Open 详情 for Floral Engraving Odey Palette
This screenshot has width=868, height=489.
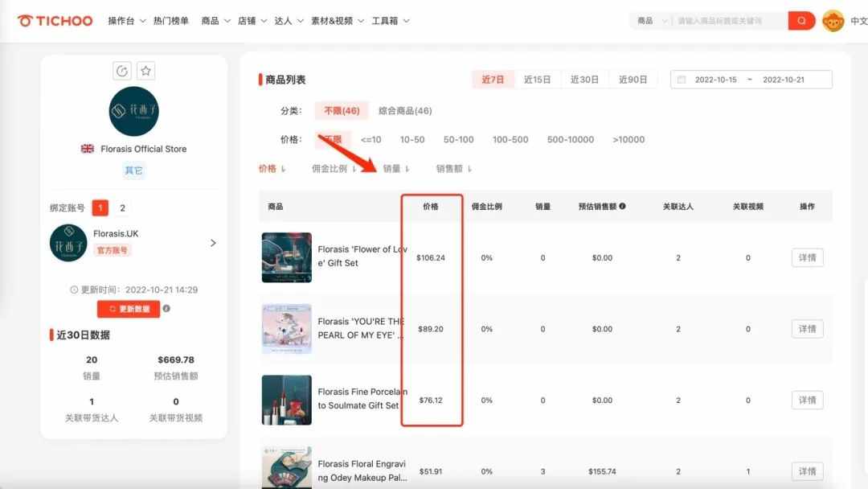(x=807, y=471)
